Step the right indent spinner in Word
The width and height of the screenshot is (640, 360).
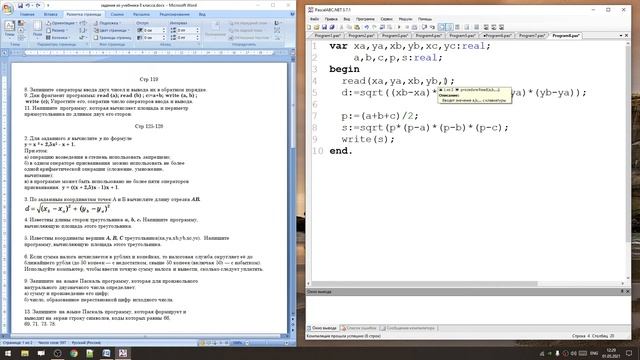tap(164, 38)
